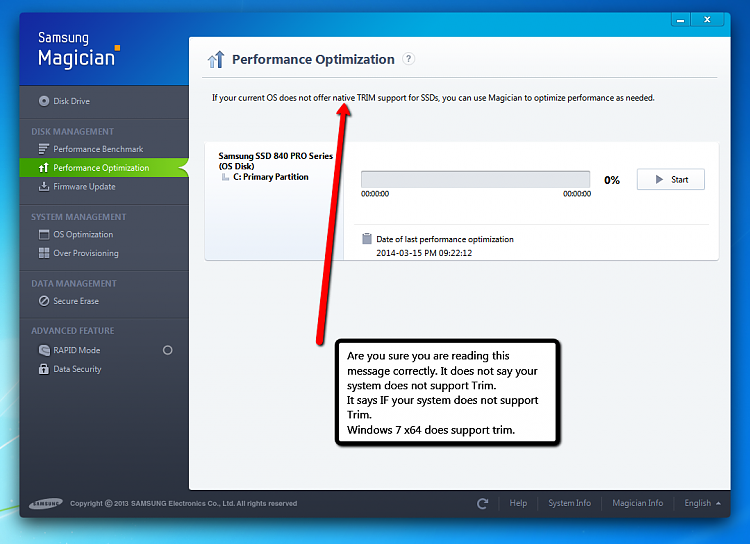Image resolution: width=750 pixels, height=544 pixels.
Task: Click the Secure Erase prohibited icon
Action: (44, 301)
